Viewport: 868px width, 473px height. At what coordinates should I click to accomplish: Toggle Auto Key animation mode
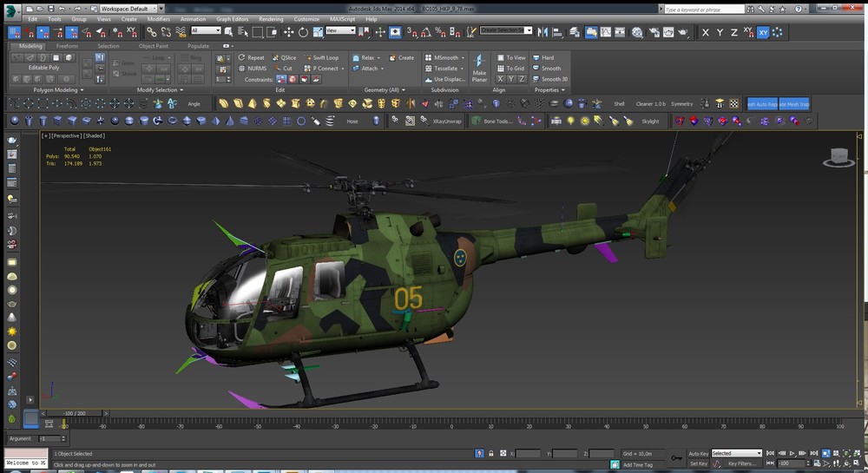[x=698, y=453]
